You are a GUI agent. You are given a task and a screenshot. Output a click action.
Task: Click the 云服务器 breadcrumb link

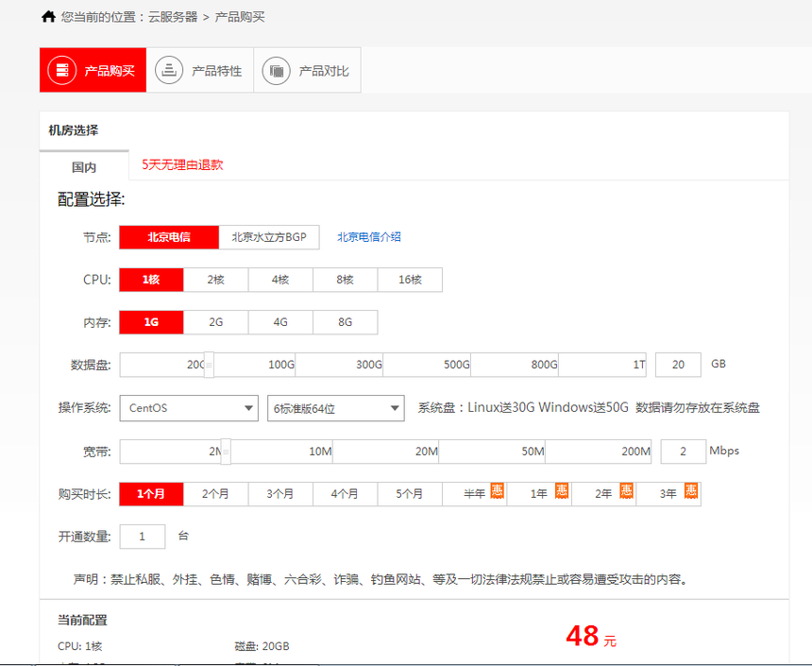pos(173,17)
